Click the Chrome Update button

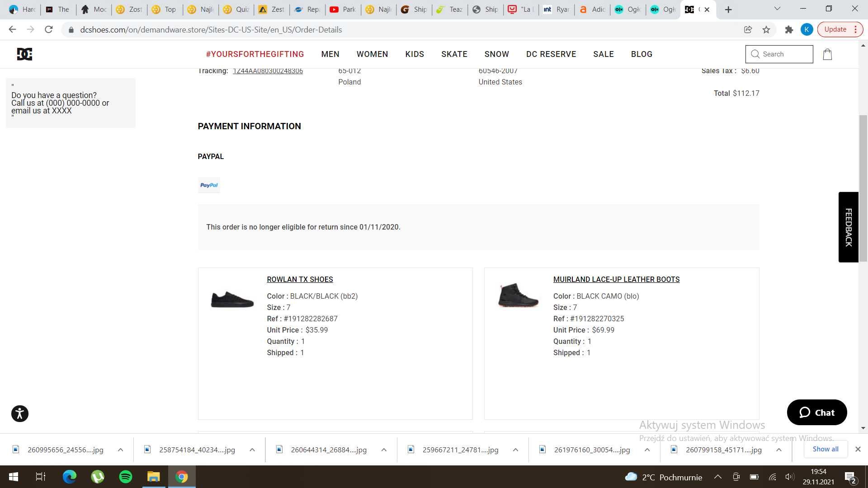click(x=835, y=29)
